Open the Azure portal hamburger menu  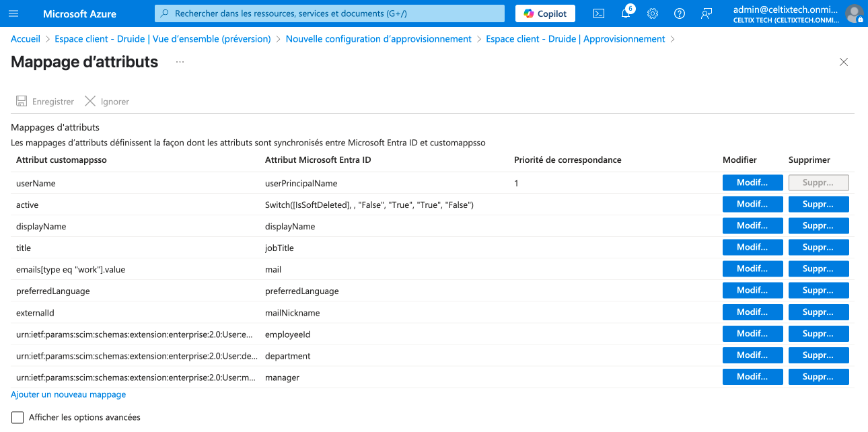(13, 13)
